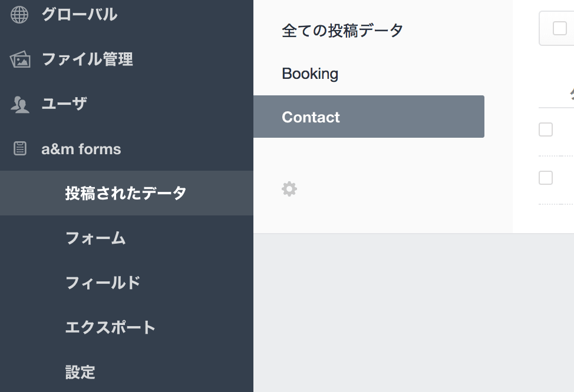Select the Booking form source

click(310, 74)
